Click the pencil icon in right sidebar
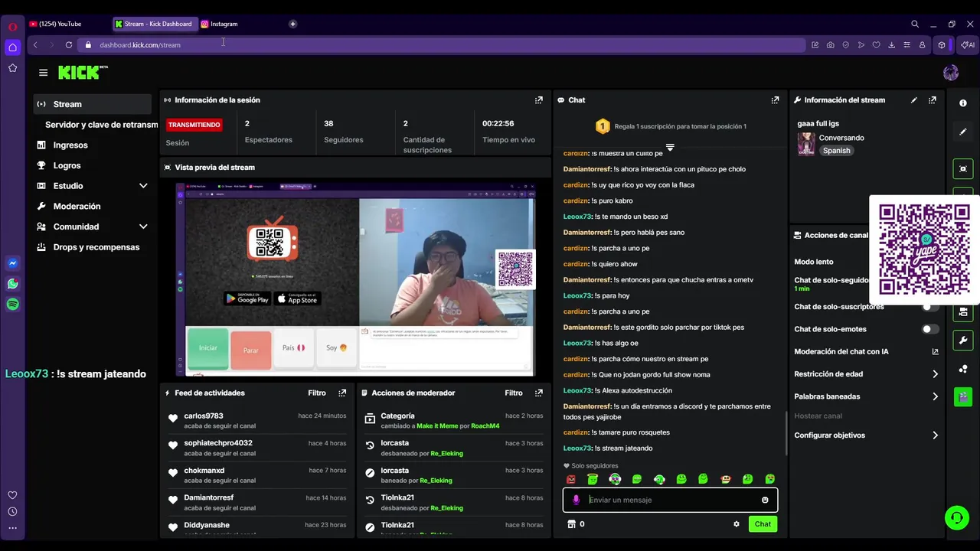Viewport: 980px width, 551px height. click(963, 132)
